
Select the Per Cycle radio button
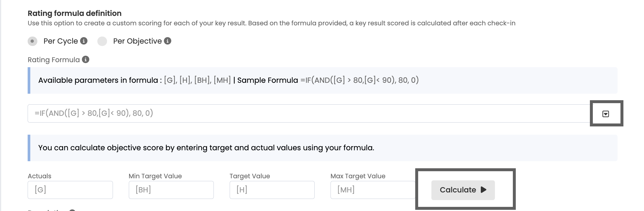click(x=32, y=41)
